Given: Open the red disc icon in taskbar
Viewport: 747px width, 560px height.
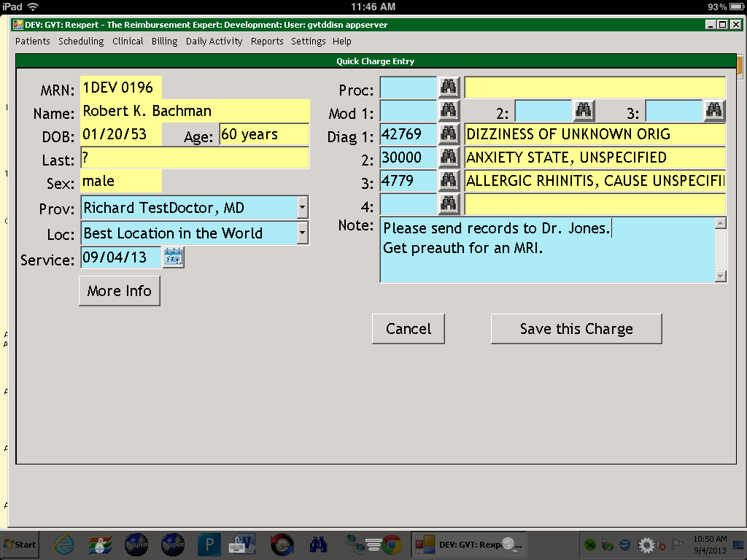Looking at the screenshot, I should coord(282,544).
